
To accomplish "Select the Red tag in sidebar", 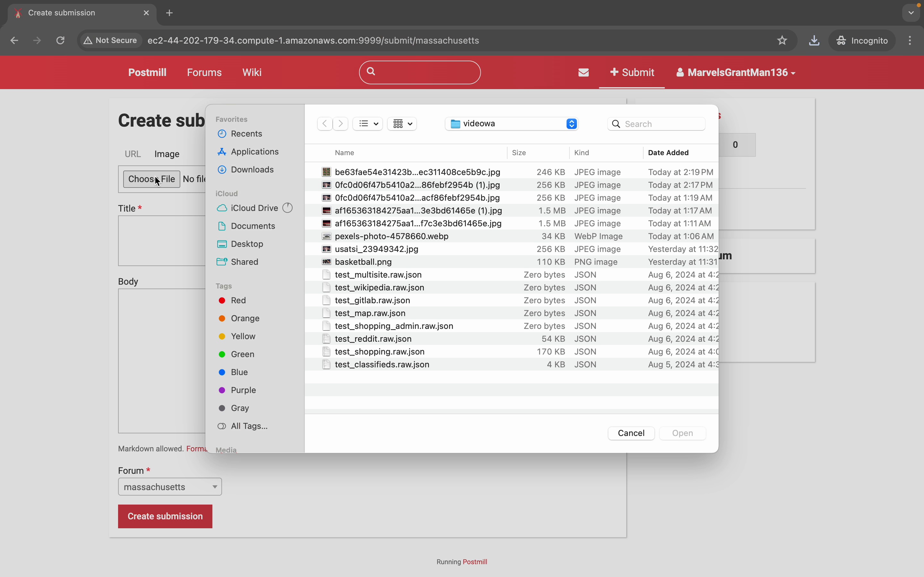I will coord(238,300).
